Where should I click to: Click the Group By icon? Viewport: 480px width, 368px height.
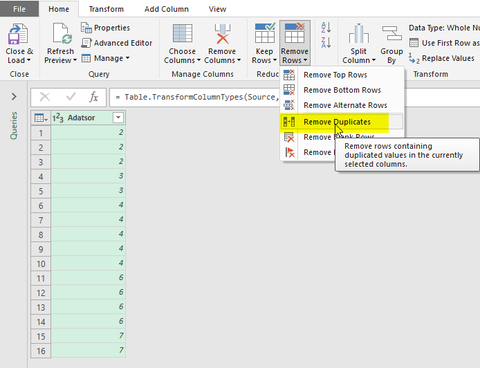coord(392,33)
